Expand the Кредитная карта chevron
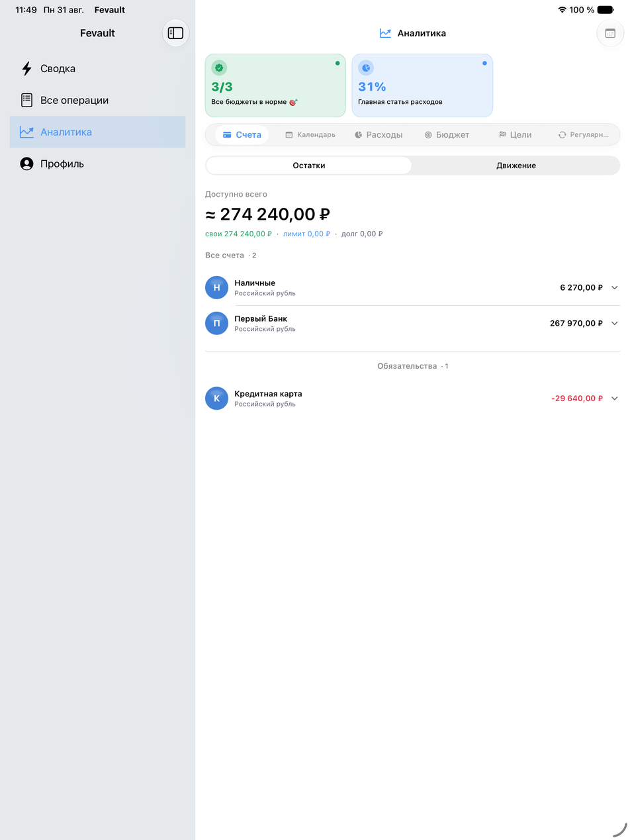Viewport: 630px width, 840px height. 614,398
